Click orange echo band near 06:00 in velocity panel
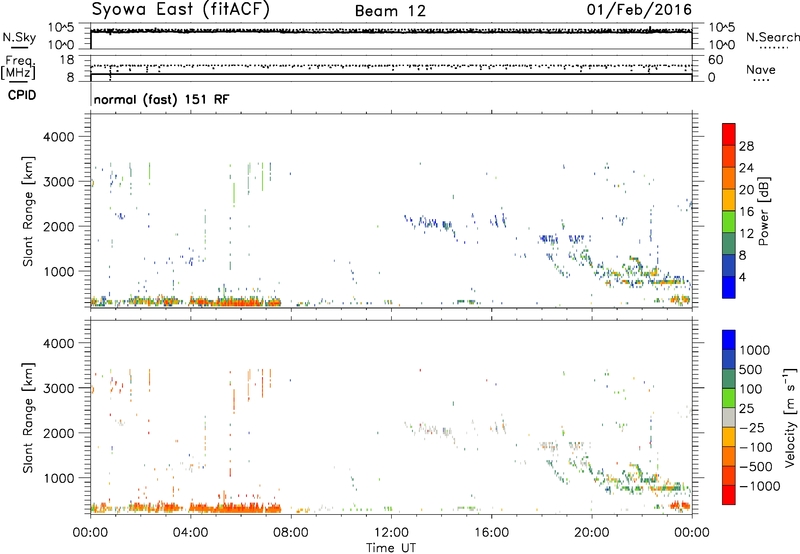The width and height of the screenshot is (800, 554). coord(240,508)
